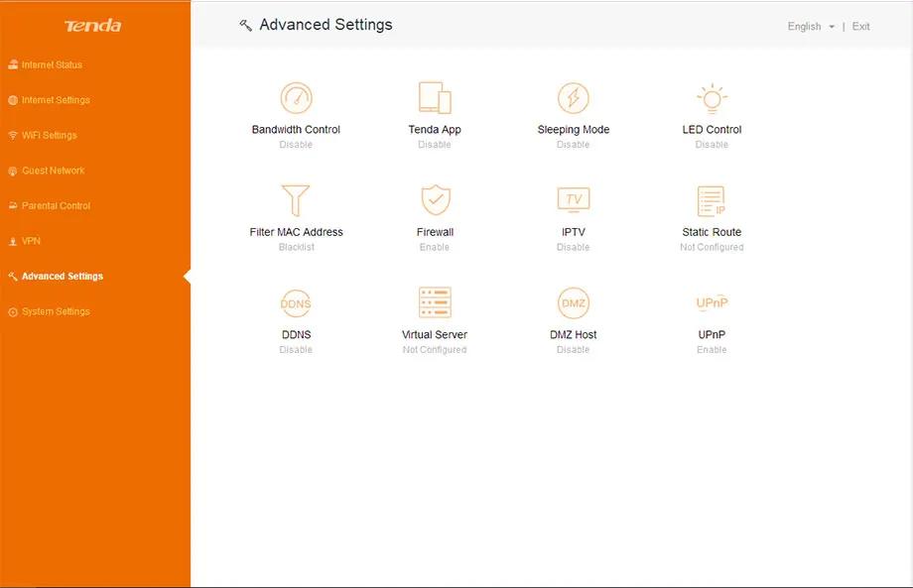Open the Tenda App devices icon
The image size is (913, 588).
[x=435, y=98]
